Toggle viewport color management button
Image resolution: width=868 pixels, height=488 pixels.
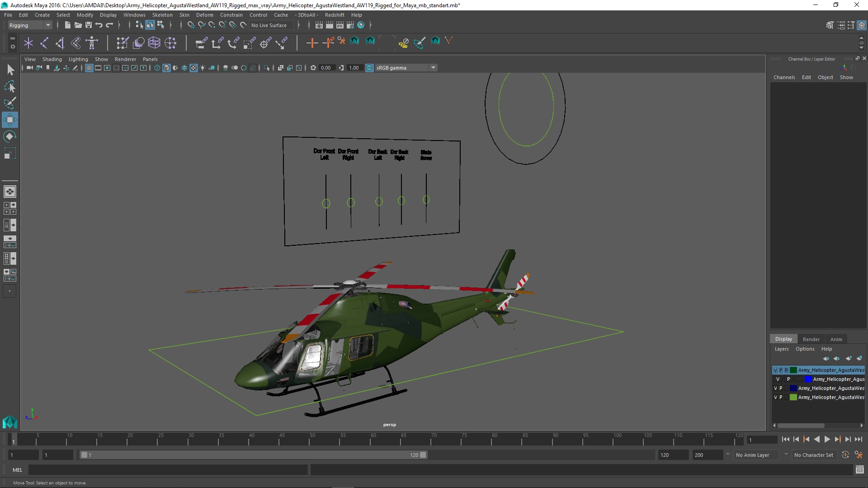point(369,68)
